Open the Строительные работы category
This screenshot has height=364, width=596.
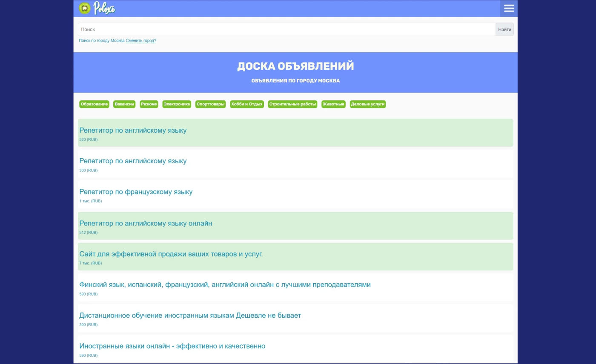pos(292,104)
